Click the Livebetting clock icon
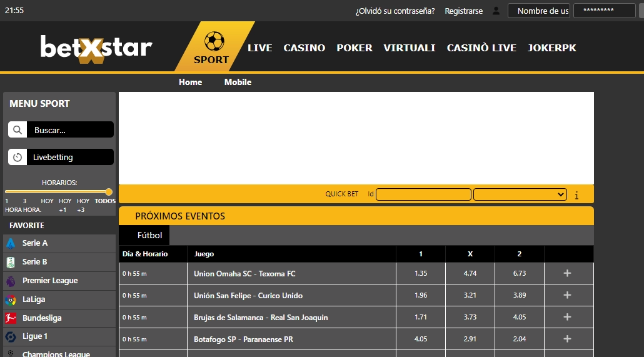644x357 pixels. pos(18,157)
